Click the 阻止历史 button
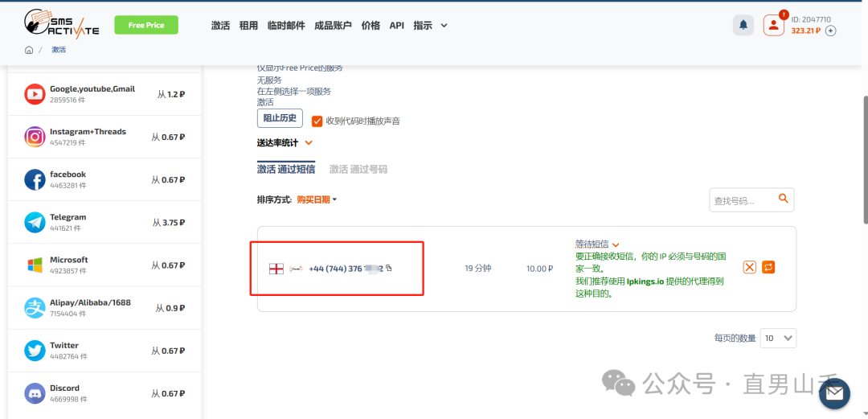This screenshot has width=868, height=419. coord(280,118)
